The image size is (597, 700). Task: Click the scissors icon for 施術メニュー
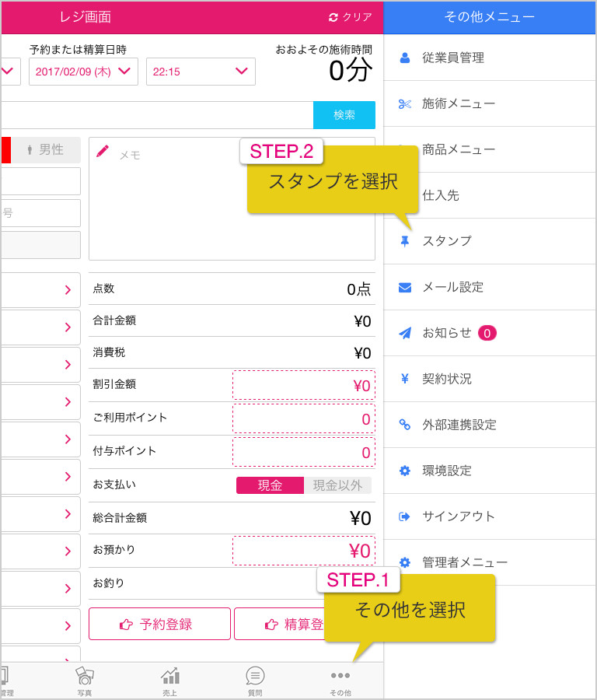[405, 104]
